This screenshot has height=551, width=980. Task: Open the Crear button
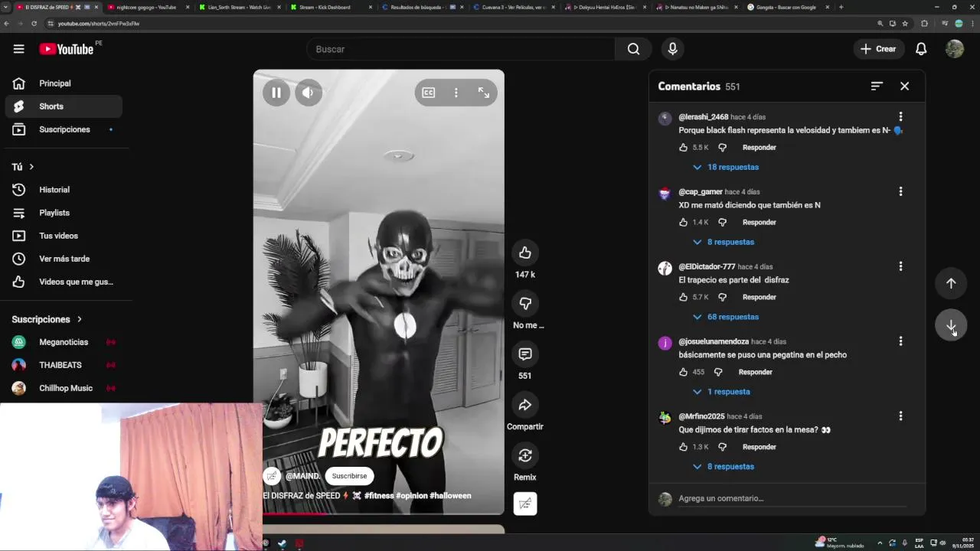(x=878, y=49)
